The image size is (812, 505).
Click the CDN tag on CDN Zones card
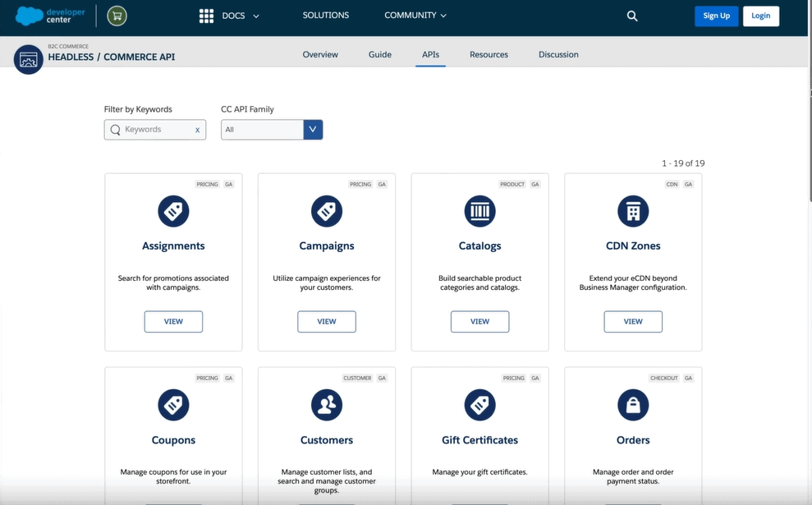[x=672, y=185]
